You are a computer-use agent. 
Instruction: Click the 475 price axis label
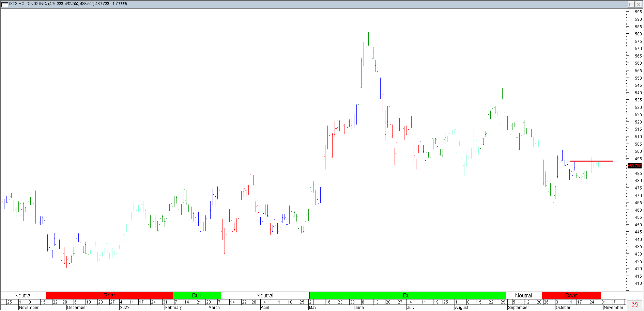638,188
